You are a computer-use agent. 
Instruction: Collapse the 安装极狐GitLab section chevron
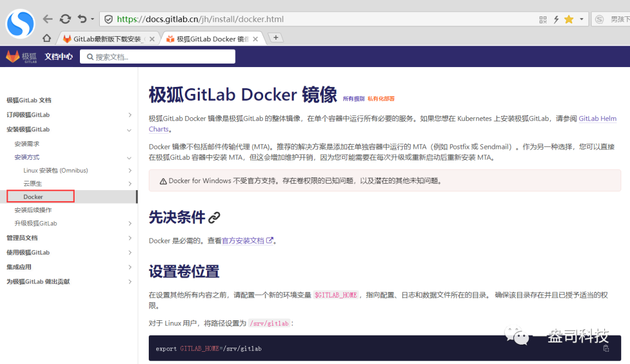tap(129, 130)
